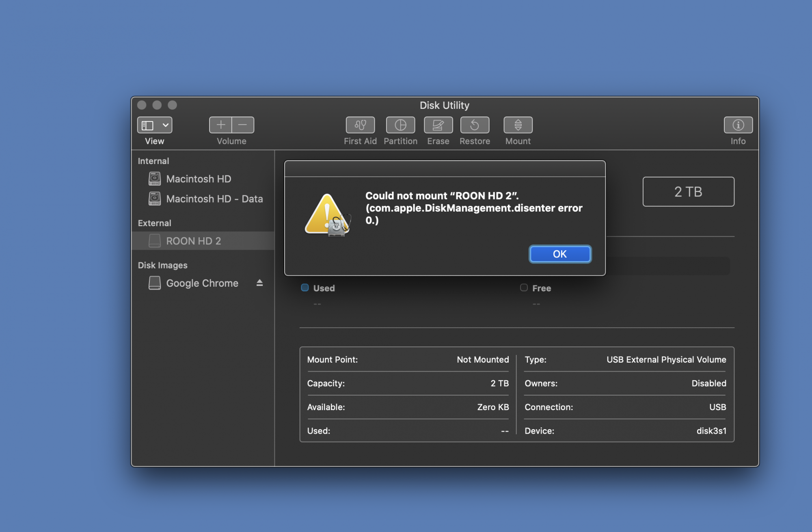The width and height of the screenshot is (812, 532).
Task: Select ROON HD 2 external disk
Action: (193, 241)
